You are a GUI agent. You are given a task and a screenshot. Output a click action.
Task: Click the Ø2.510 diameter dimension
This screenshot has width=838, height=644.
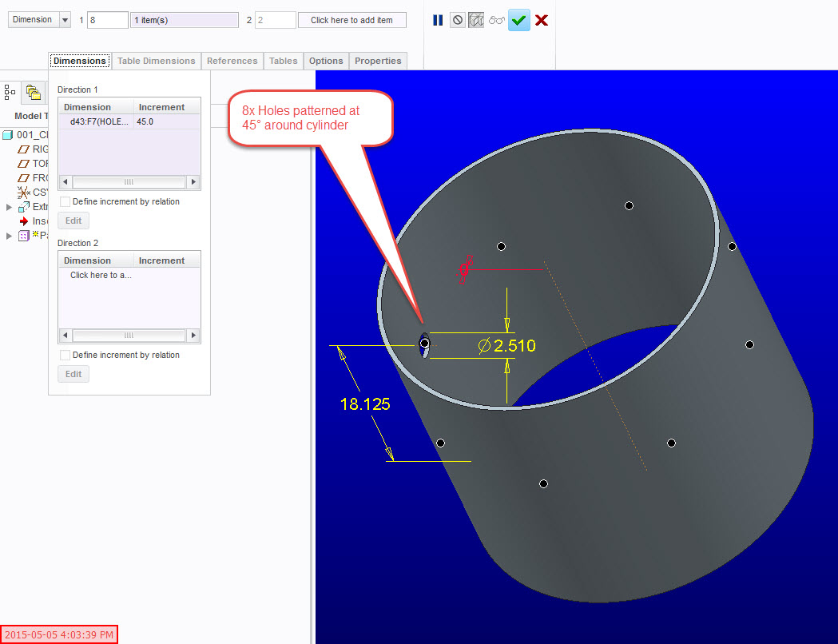[506, 346]
